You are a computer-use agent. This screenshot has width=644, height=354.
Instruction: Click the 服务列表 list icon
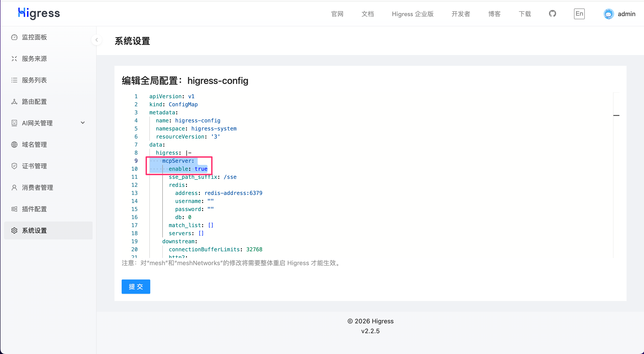click(14, 80)
